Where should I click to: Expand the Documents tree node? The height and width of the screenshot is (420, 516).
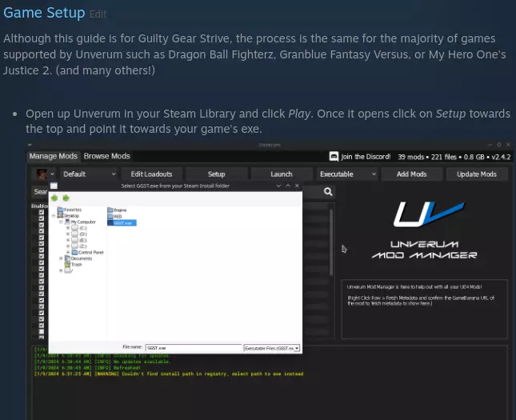[x=61, y=258]
